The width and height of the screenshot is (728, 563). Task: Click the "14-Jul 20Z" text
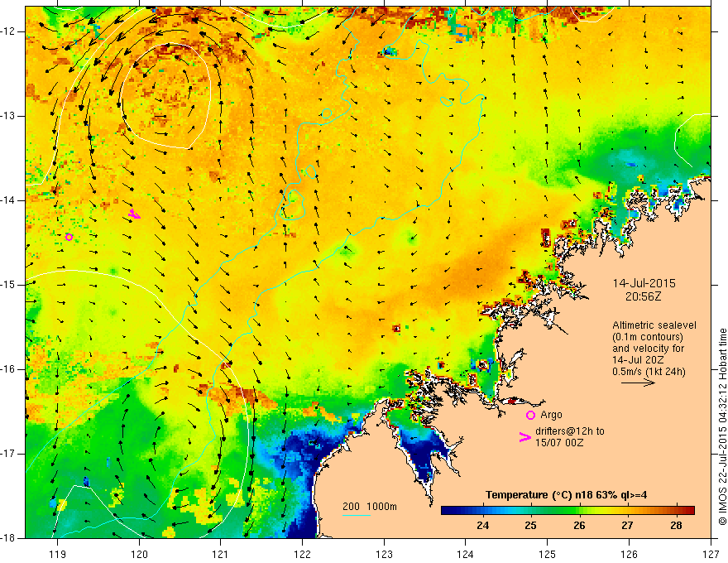click(x=638, y=360)
